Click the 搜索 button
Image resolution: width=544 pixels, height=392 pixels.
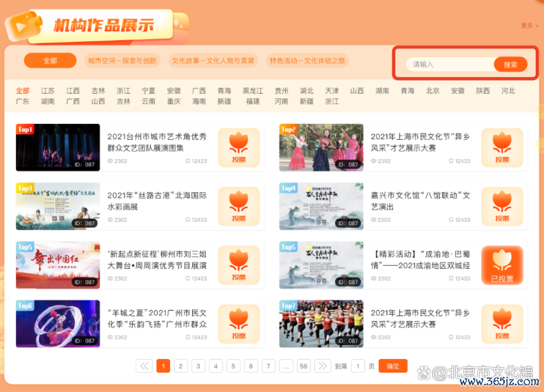(x=510, y=65)
